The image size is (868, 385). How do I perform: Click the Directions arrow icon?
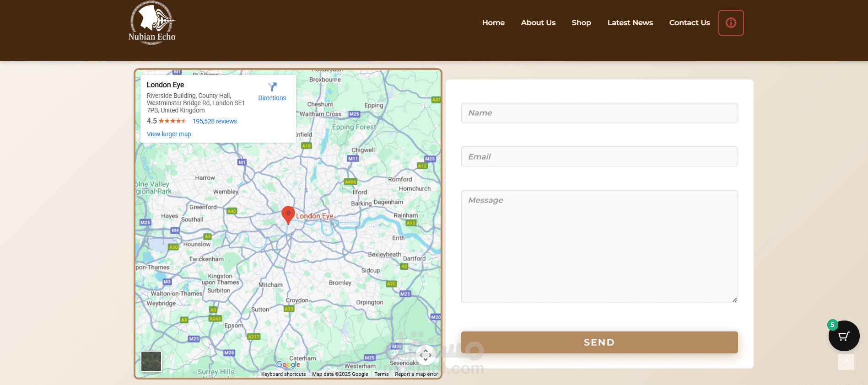coord(272,87)
